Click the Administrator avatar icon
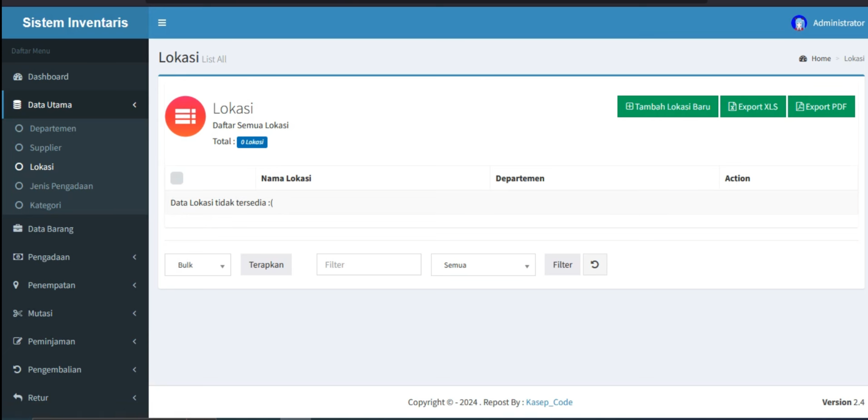Screen dimensions: 868x420 (x=799, y=23)
